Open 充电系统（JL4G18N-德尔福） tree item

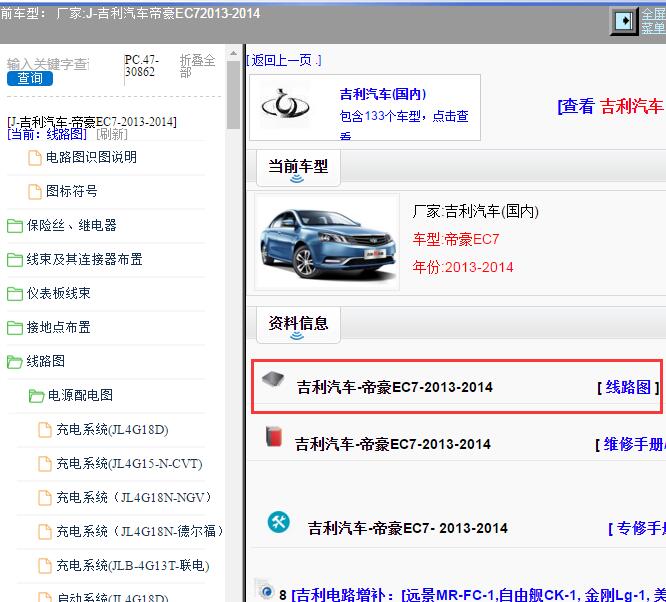click(141, 531)
